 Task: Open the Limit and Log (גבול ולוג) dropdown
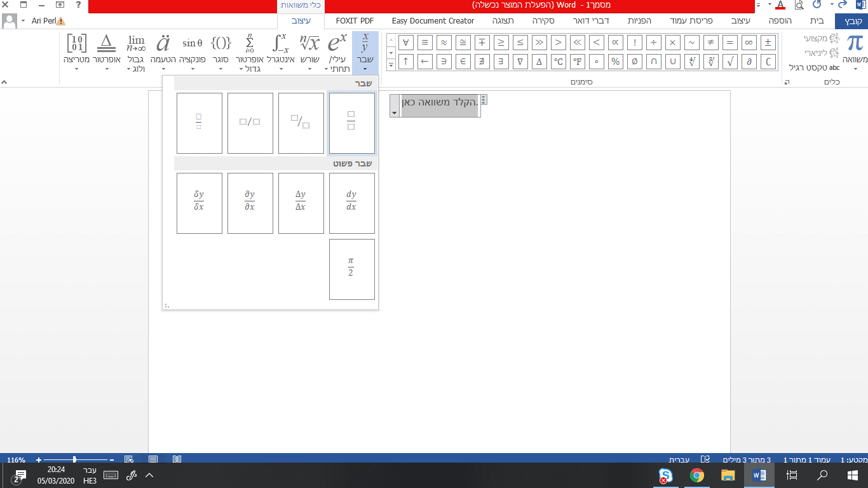click(x=136, y=53)
